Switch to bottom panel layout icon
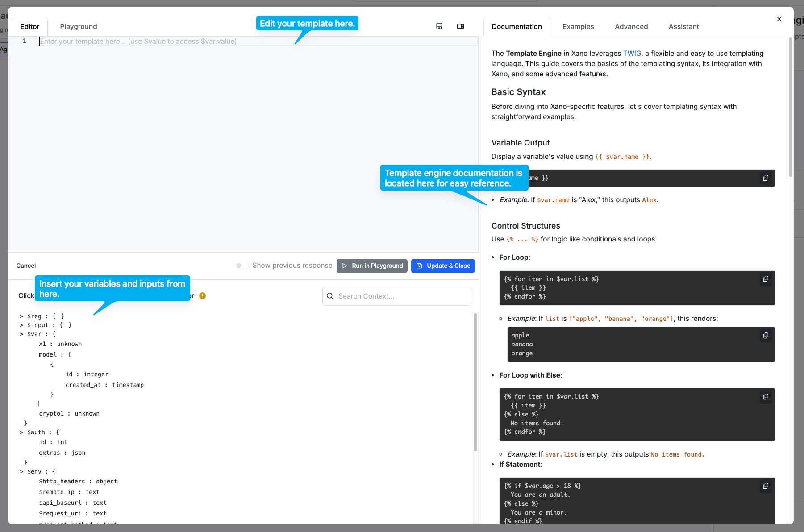Image resolution: width=804 pixels, height=532 pixels. click(x=439, y=26)
